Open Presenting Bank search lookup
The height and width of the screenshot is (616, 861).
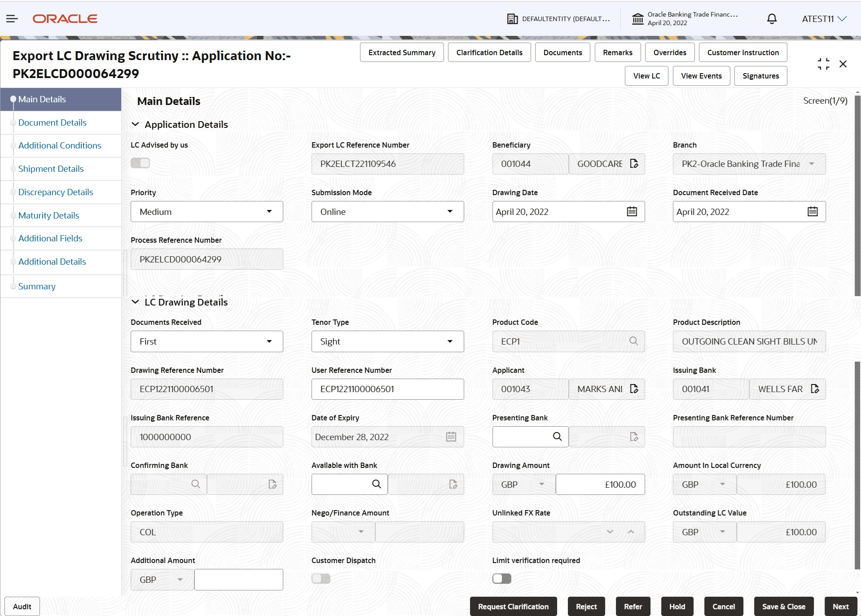coord(557,437)
